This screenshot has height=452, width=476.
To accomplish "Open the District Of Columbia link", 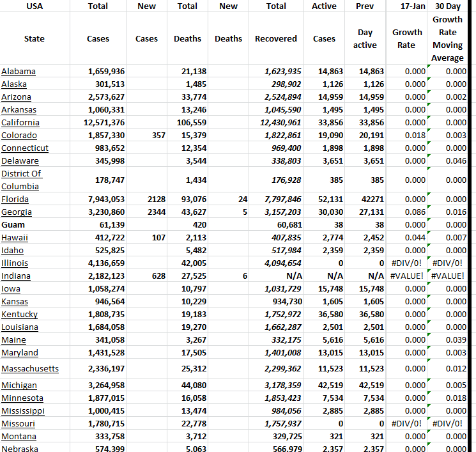I will click(x=21, y=180).
